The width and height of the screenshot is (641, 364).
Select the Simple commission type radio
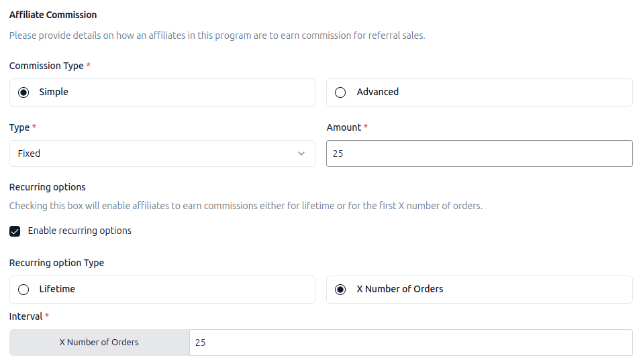point(24,93)
